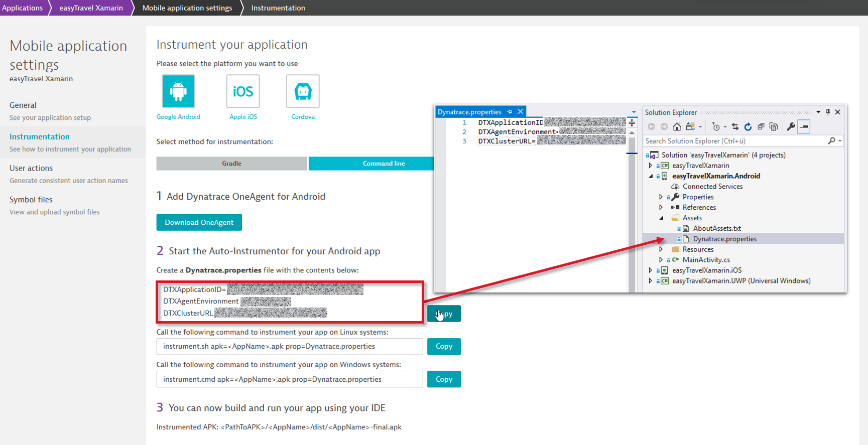Open Applications breadcrumb

[22, 8]
